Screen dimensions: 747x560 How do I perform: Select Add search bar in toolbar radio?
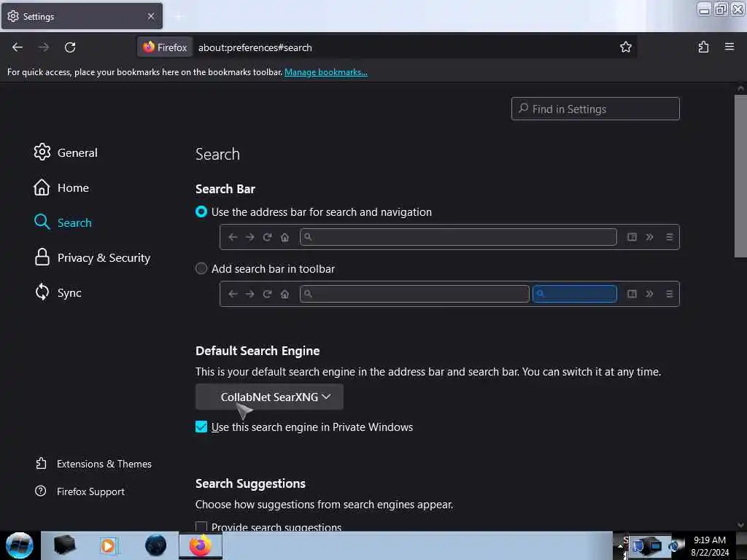click(201, 268)
